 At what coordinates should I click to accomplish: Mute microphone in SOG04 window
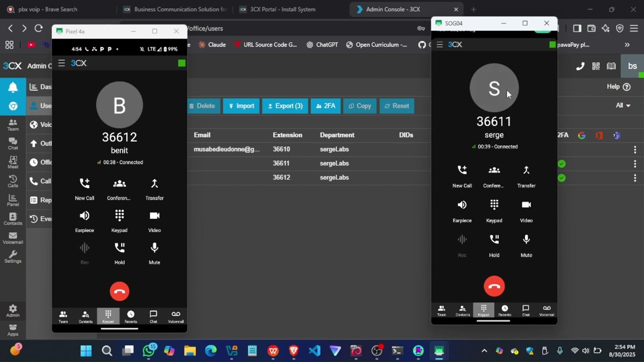click(526, 246)
